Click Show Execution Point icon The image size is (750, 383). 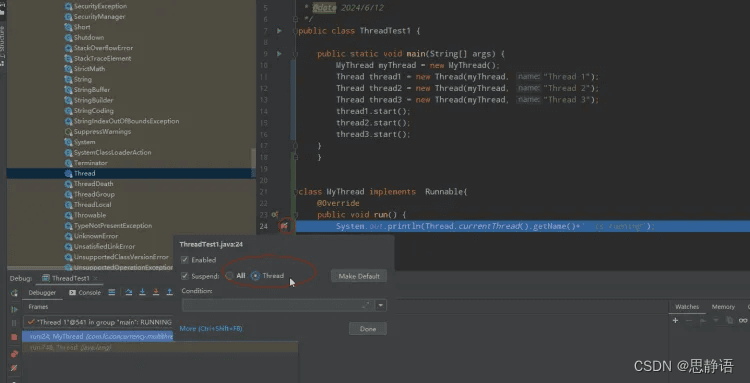click(111, 292)
